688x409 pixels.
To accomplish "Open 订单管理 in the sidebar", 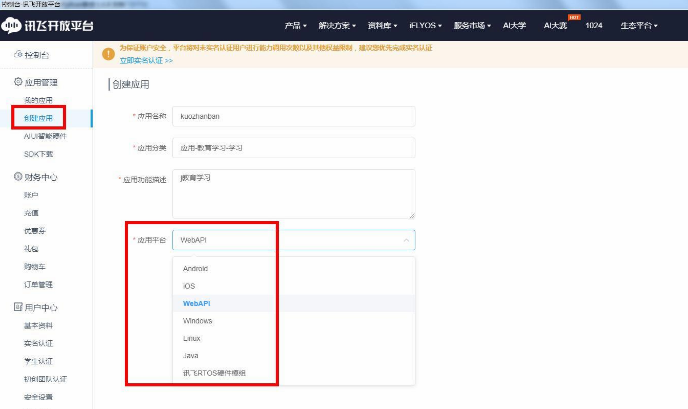I will click(x=38, y=284).
